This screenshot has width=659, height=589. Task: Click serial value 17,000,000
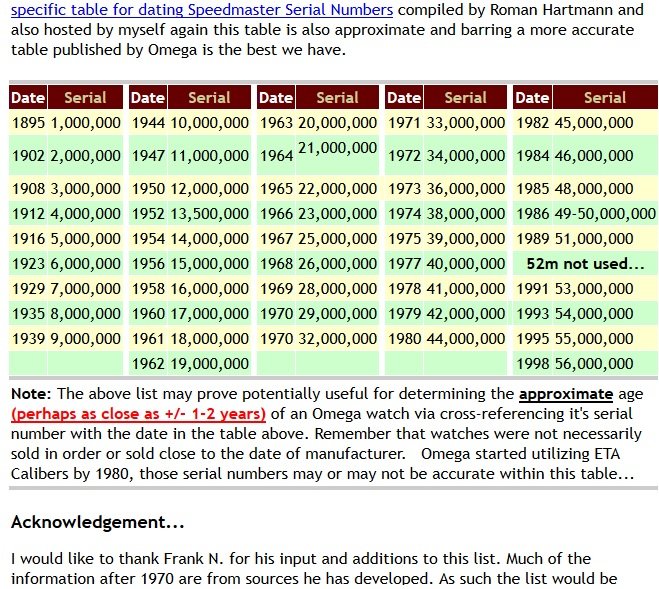click(x=209, y=314)
